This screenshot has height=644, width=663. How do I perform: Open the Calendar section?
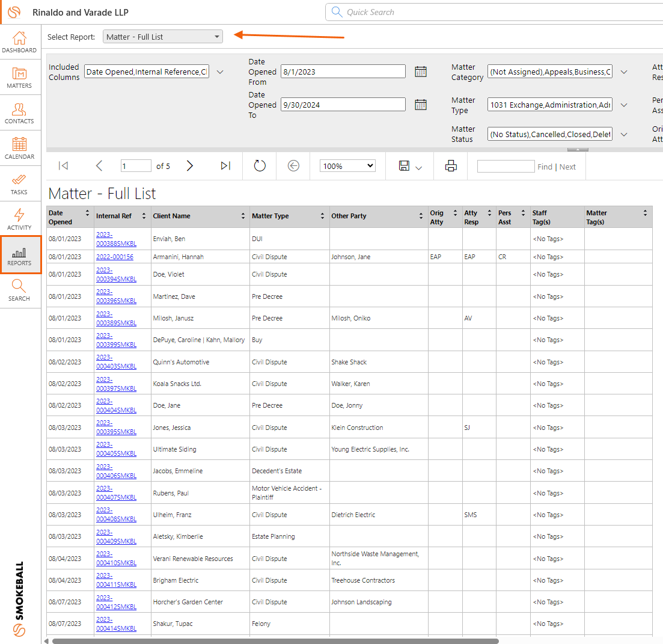19,149
